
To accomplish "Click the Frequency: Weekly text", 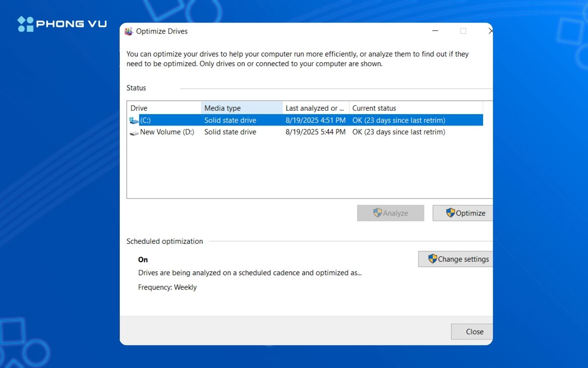I will click(x=167, y=287).
